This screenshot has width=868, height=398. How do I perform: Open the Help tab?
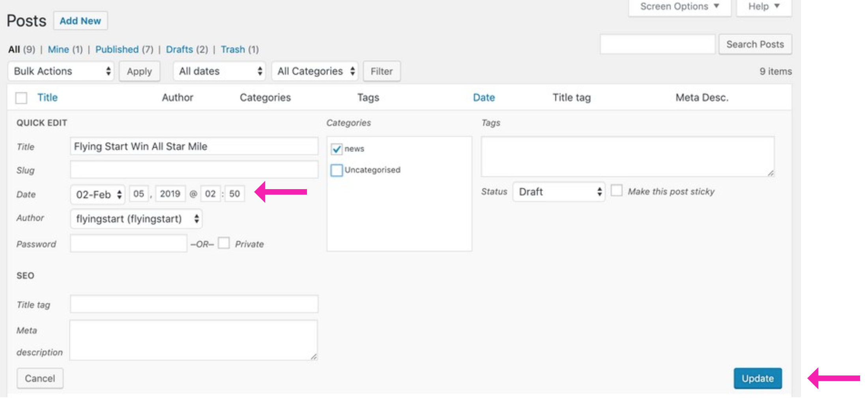coord(764,7)
